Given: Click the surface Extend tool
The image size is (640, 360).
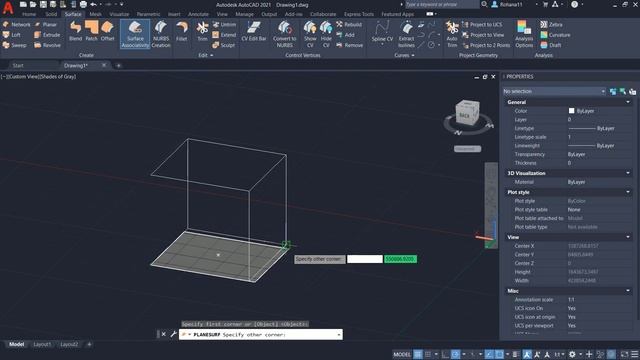Looking at the screenshot, I should 224,35.
